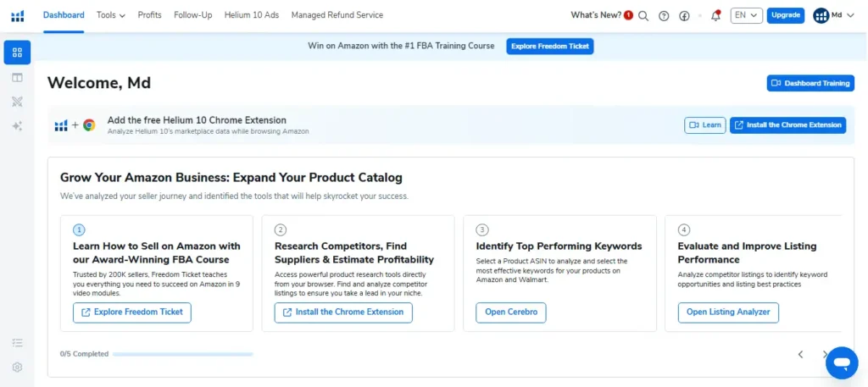Expand account menu chevron beside Md
Image resolution: width=868 pixels, height=387 pixels.
[851, 15]
